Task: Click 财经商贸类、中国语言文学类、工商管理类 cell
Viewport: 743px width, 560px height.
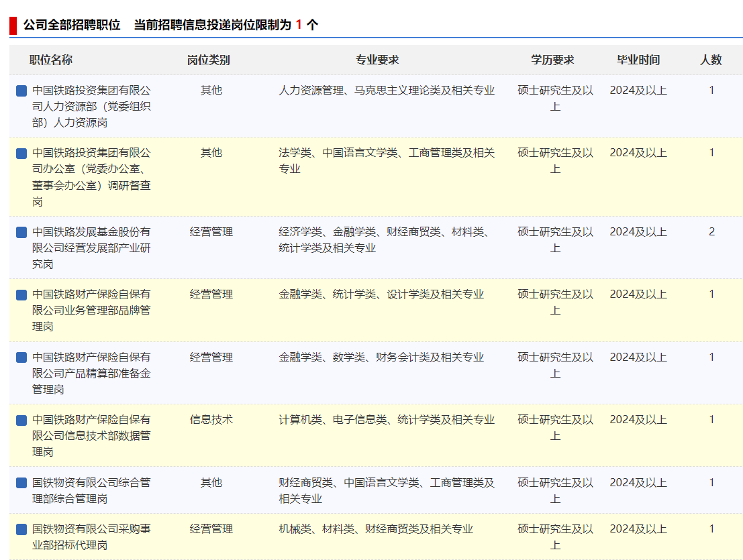Action: tap(387, 490)
